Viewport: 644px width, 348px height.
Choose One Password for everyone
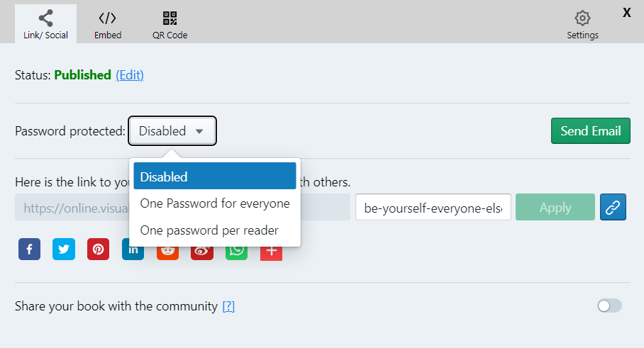(214, 203)
